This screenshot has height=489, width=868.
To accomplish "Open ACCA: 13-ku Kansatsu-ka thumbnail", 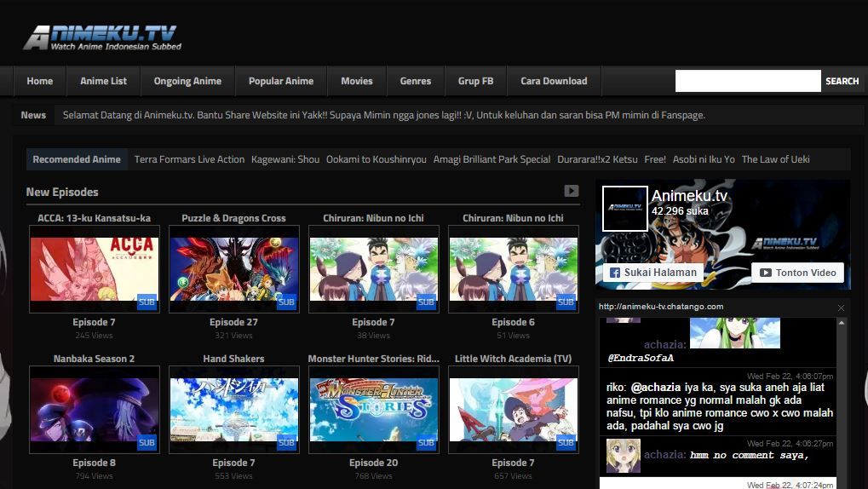I will tap(94, 269).
